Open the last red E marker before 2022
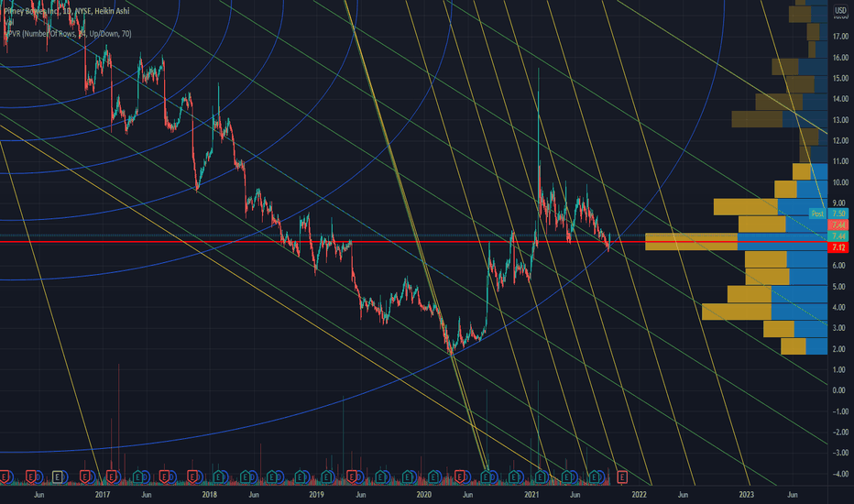The width and height of the screenshot is (854, 504). pos(621,477)
